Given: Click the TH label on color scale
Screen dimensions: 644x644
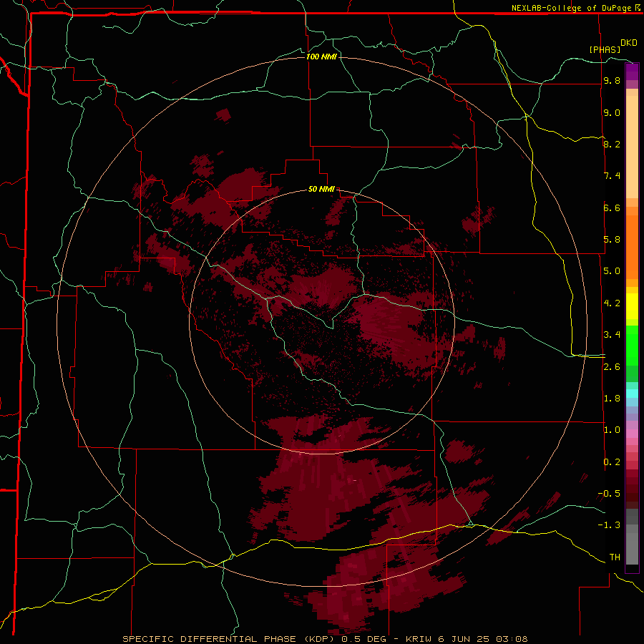Looking at the screenshot, I should 615,557.
